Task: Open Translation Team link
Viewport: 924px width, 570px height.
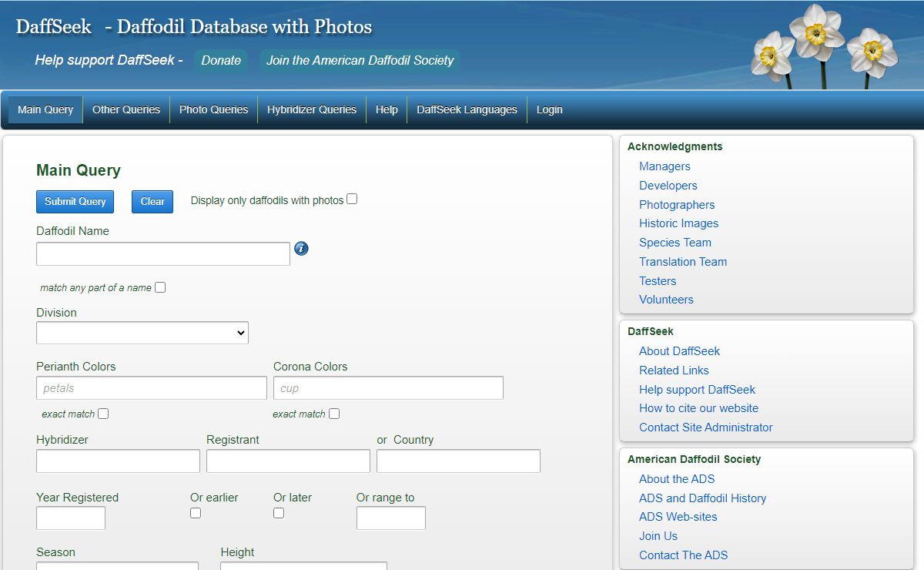Action: point(683,262)
